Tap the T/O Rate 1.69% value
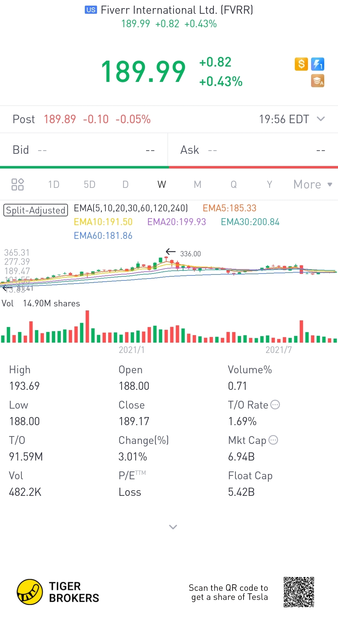Screen dimensions: 338x644 pos(242,421)
